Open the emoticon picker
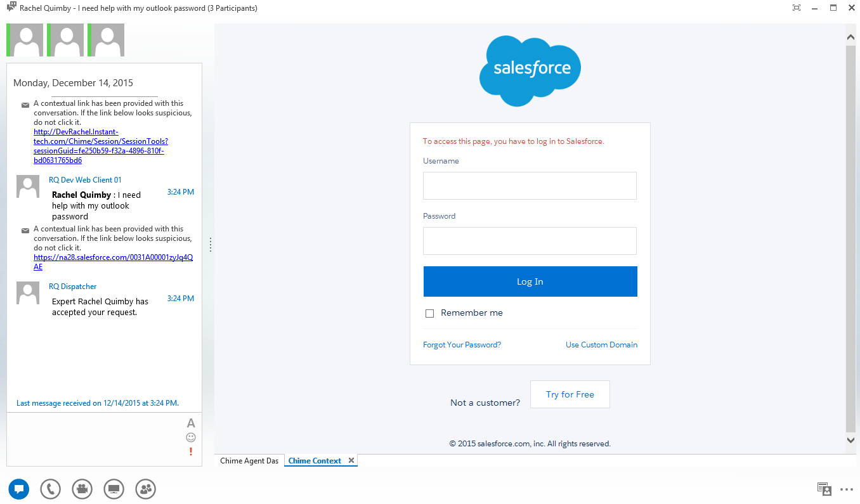 point(191,437)
